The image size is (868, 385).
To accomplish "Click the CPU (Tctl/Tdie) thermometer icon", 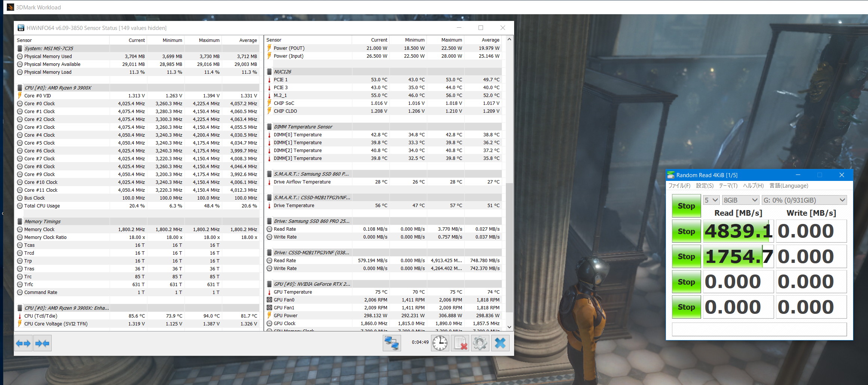I will (20, 316).
